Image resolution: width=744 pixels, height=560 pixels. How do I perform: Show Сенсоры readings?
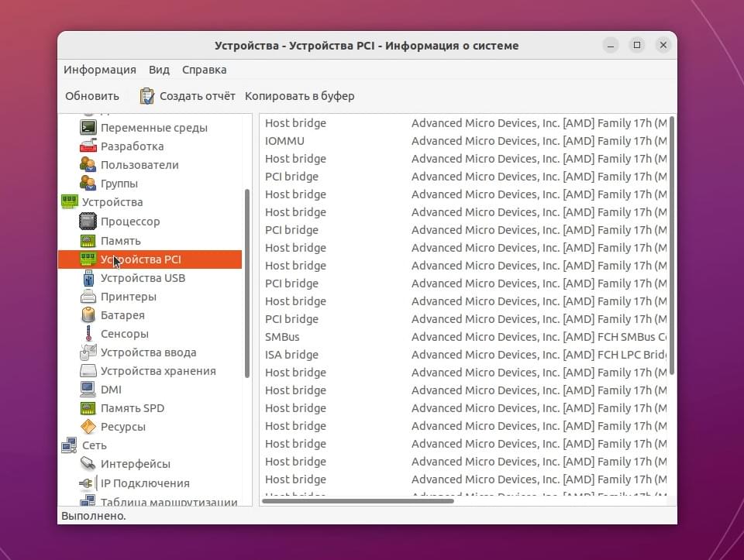point(124,333)
